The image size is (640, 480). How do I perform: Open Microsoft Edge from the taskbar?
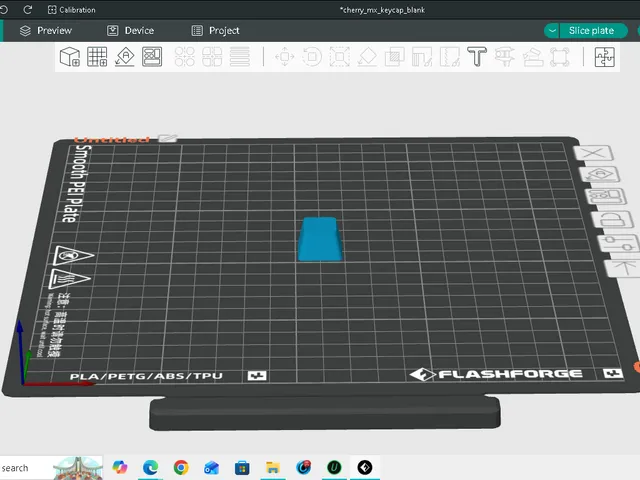coord(150,467)
